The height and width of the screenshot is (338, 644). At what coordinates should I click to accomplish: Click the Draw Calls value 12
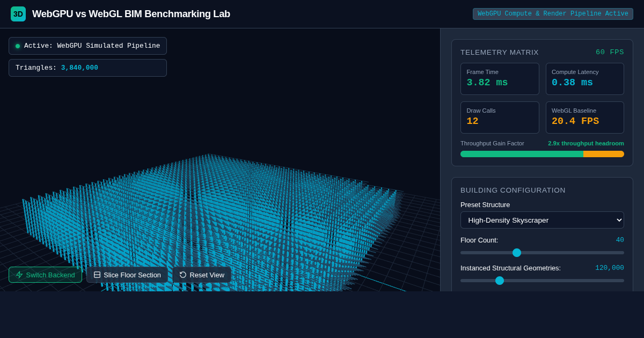pos(472,121)
